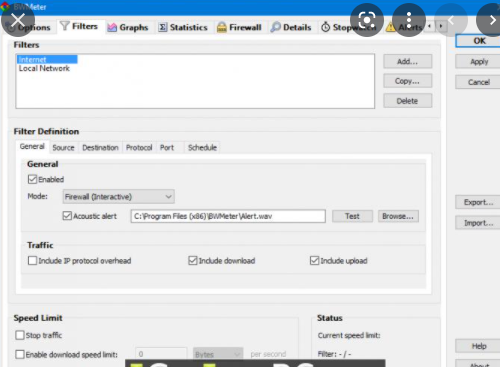
Task: Click the Add... filter button
Action: coord(407,61)
